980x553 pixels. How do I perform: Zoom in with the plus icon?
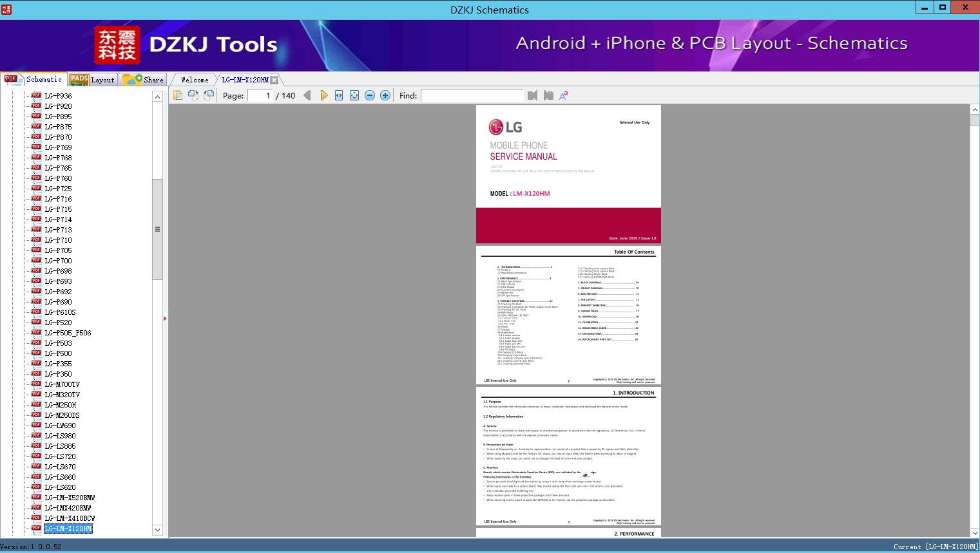pyautogui.click(x=385, y=95)
